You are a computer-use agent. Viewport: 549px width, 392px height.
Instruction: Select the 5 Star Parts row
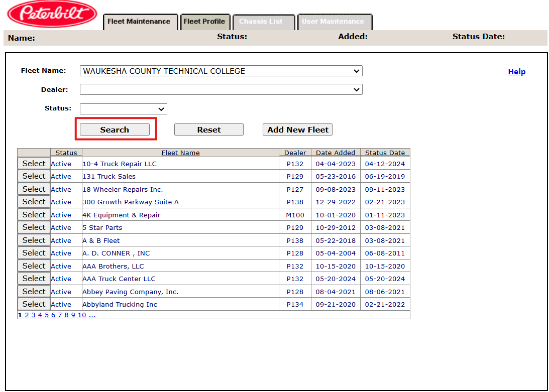click(x=34, y=227)
